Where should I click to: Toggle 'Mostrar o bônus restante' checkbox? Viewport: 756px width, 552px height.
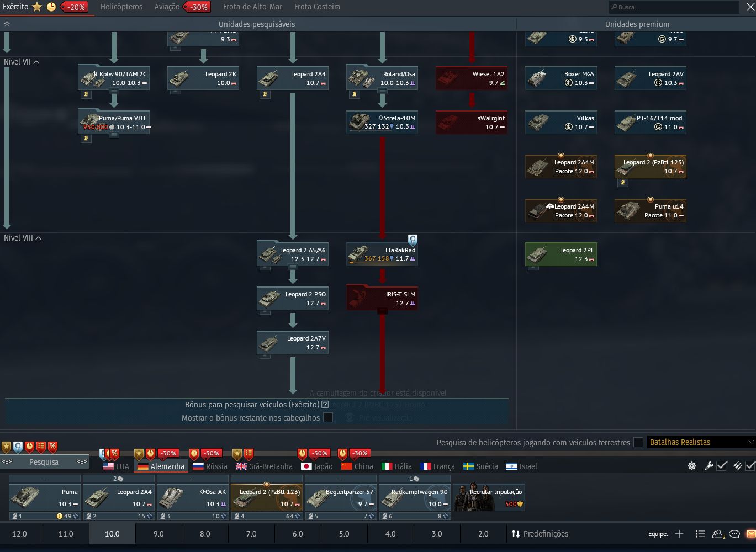point(328,417)
